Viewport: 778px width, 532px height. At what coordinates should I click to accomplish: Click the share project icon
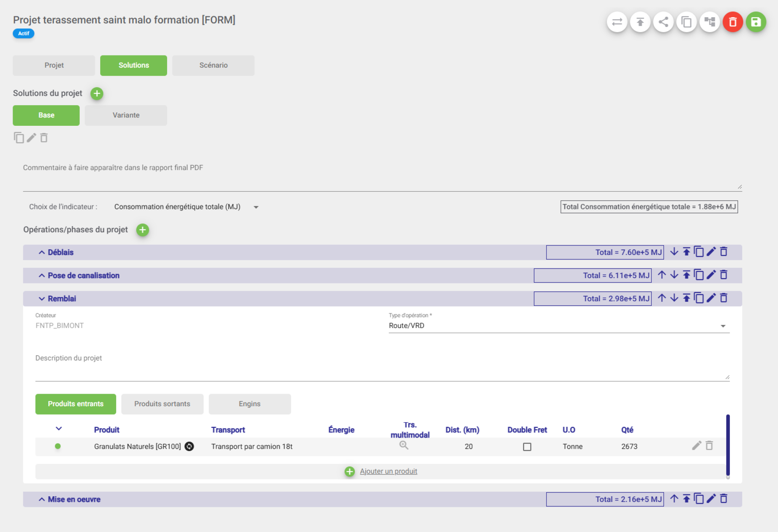click(x=663, y=22)
